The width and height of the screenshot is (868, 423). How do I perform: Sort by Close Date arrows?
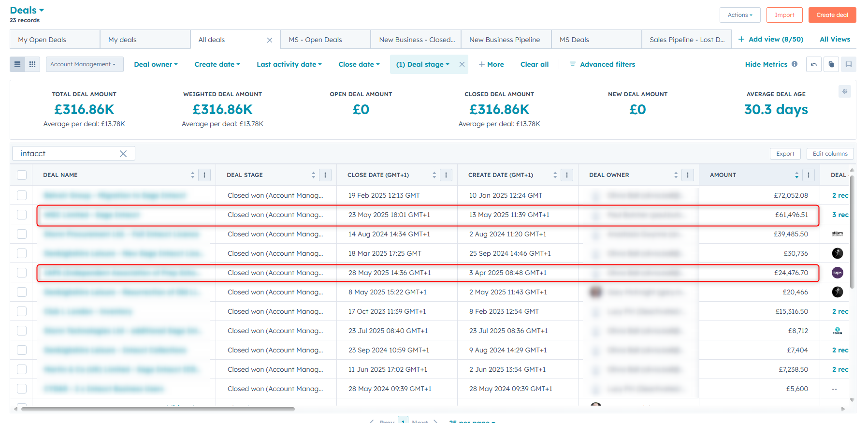(x=434, y=175)
